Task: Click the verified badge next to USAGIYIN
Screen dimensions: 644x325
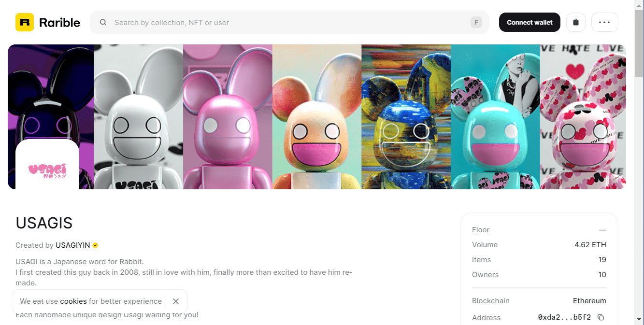Action: coord(95,245)
